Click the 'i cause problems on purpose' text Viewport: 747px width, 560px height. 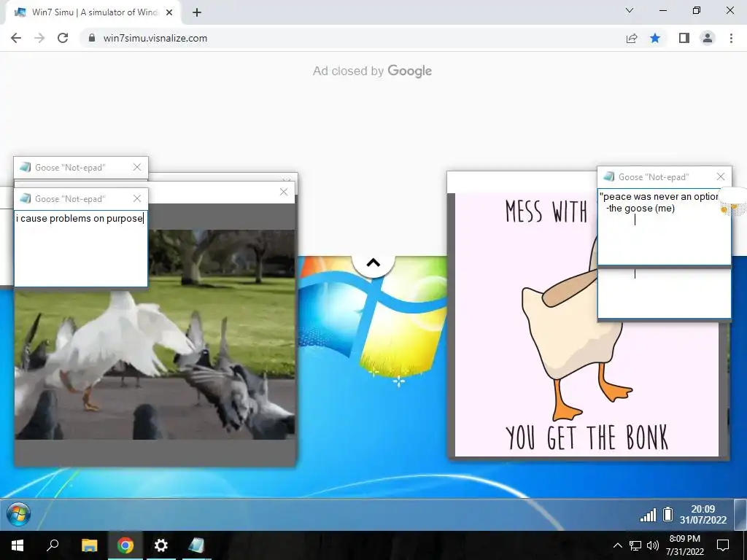click(x=80, y=219)
